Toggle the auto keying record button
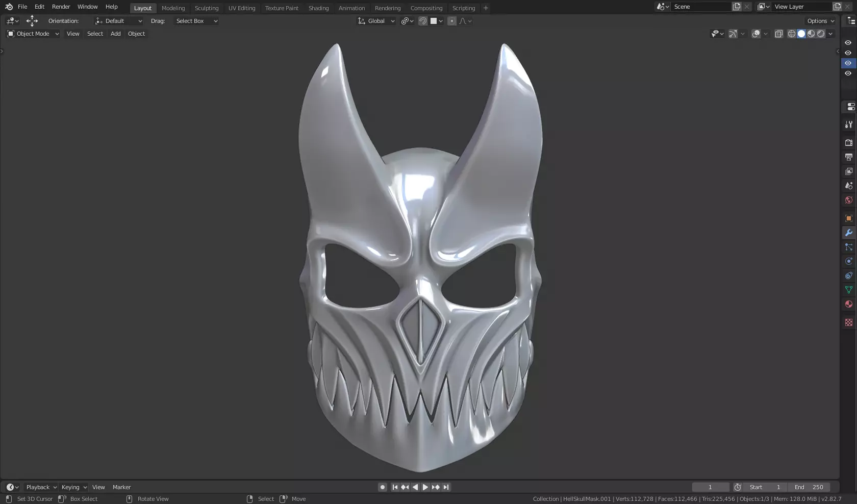Image resolution: width=857 pixels, height=504 pixels. click(383, 487)
